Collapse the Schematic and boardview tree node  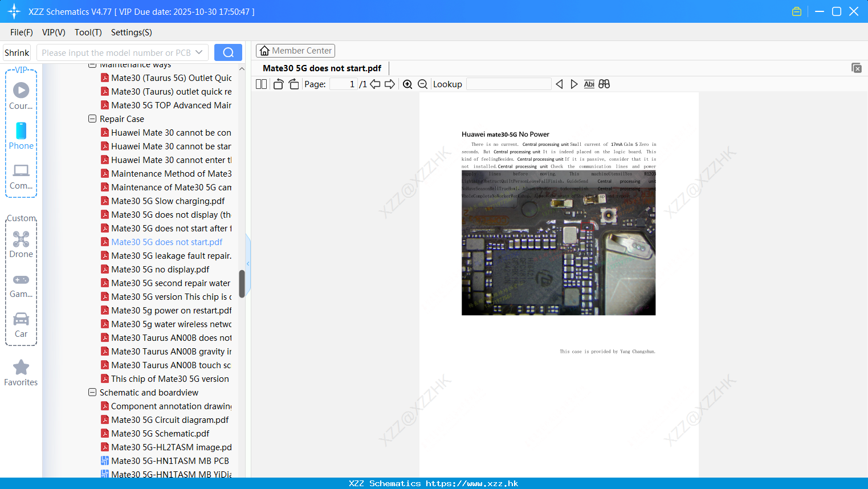coord(92,393)
